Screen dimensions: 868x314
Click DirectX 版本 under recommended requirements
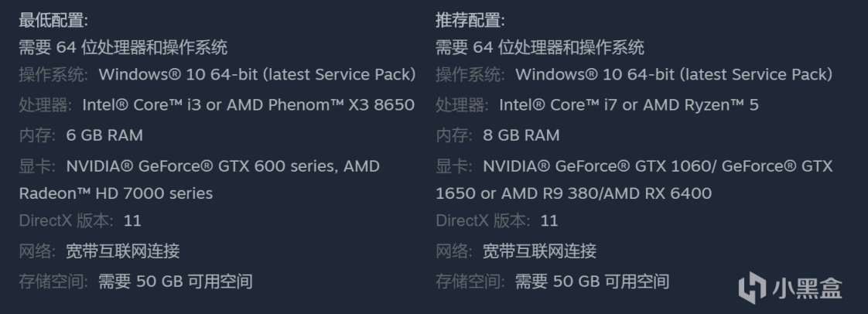pyautogui.click(x=483, y=220)
